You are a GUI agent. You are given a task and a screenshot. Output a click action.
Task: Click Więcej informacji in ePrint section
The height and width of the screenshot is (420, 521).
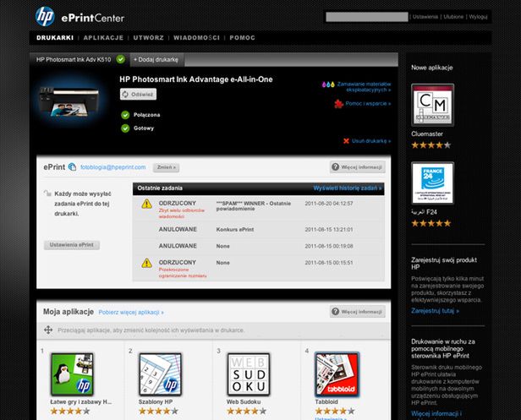[x=358, y=167]
